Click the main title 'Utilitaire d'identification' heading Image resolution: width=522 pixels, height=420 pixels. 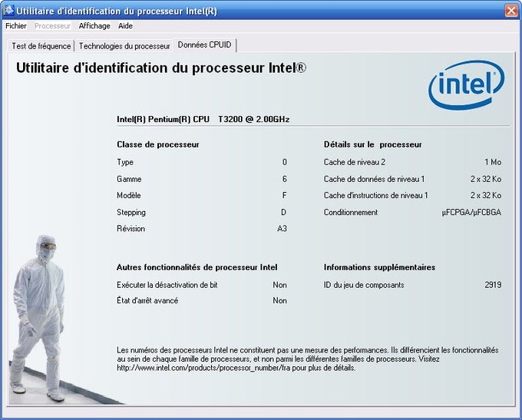coord(160,68)
